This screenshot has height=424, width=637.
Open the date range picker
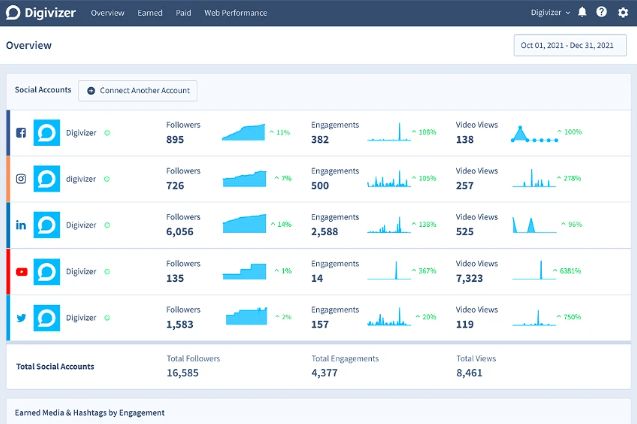(569, 46)
